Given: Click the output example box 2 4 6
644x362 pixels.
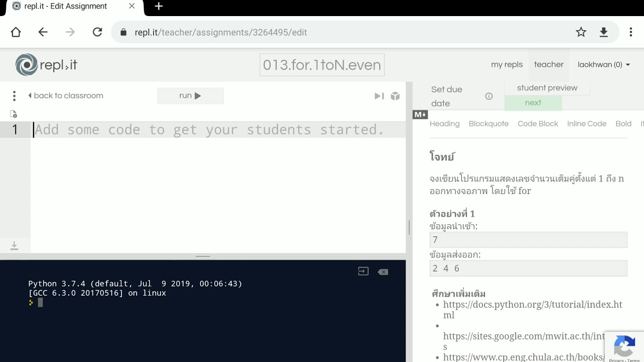Looking at the screenshot, I should coord(528,268).
